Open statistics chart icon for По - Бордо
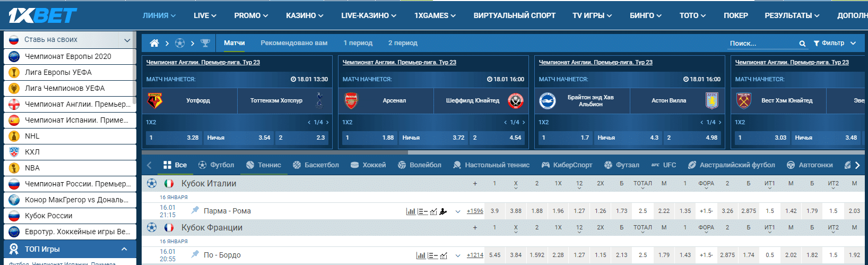Viewport: 868px width, 265px height. pos(421,255)
